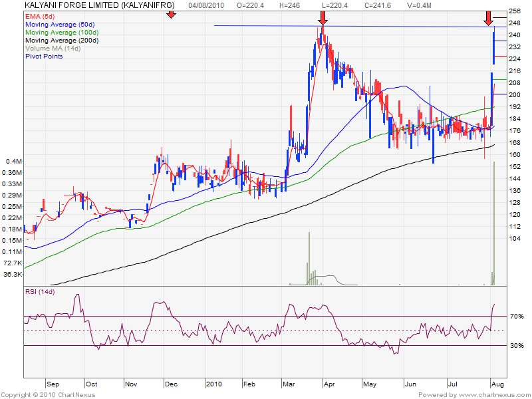Click the 232 price axis label

coord(515,47)
